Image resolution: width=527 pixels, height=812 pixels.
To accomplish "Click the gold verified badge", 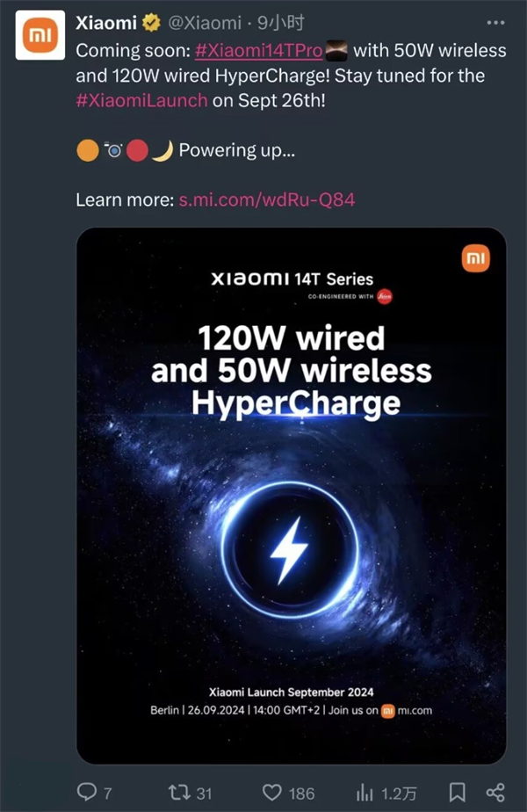I will click(x=151, y=24).
